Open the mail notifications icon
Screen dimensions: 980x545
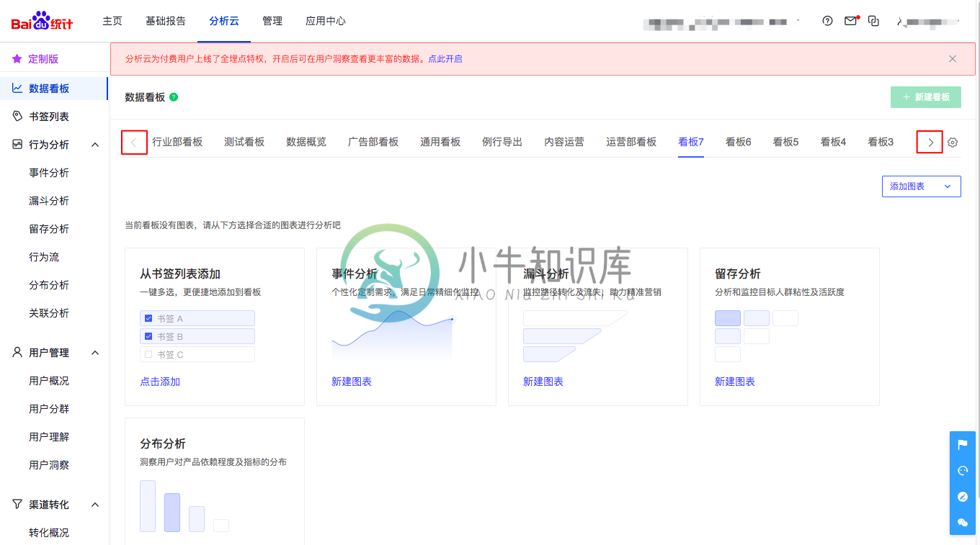(x=851, y=21)
